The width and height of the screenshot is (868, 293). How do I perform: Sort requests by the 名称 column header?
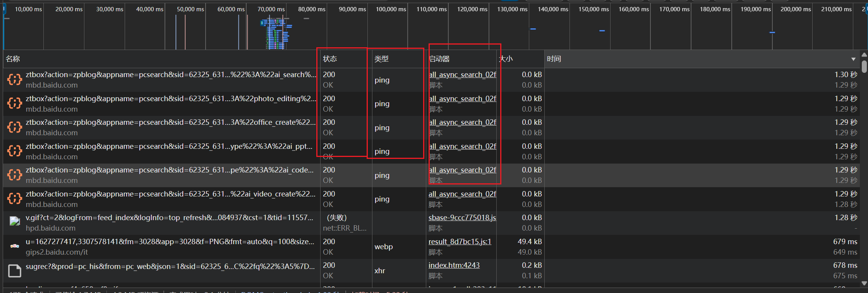(13, 59)
